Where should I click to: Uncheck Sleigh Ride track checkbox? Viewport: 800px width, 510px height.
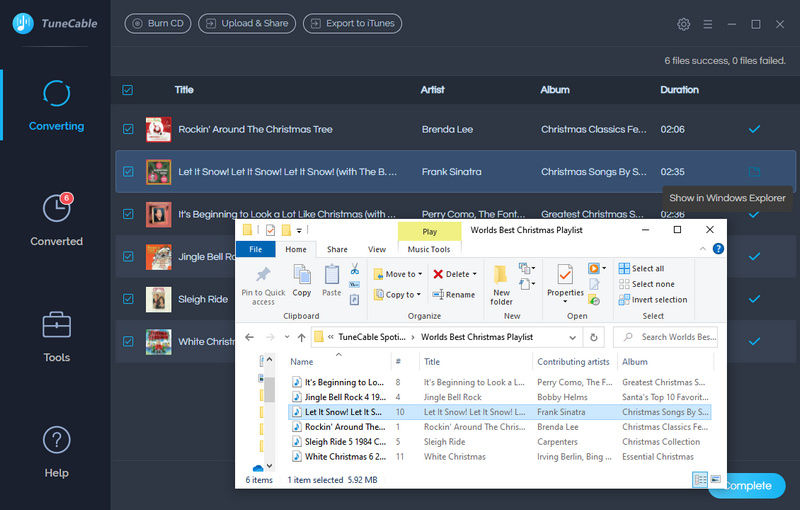click(x=128, y=299)
